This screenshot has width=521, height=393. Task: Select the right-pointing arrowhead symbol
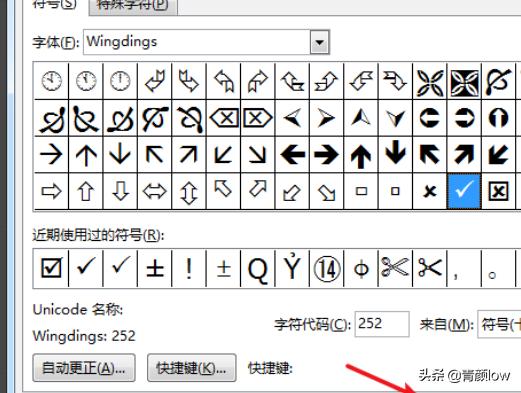(327, 118)
